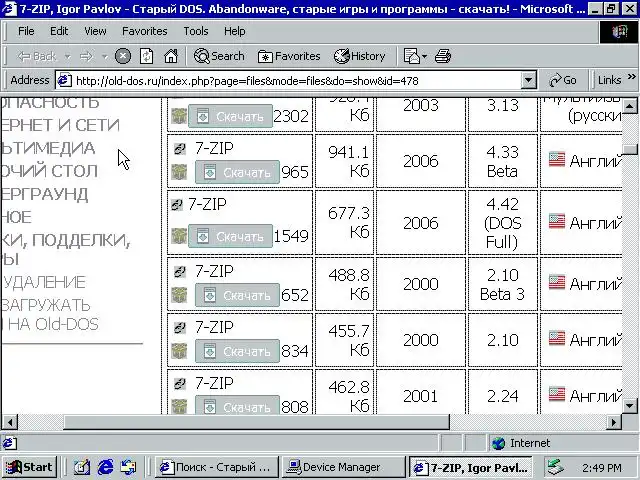Open the History pane

pyautogui.click(x=359, y=56)
